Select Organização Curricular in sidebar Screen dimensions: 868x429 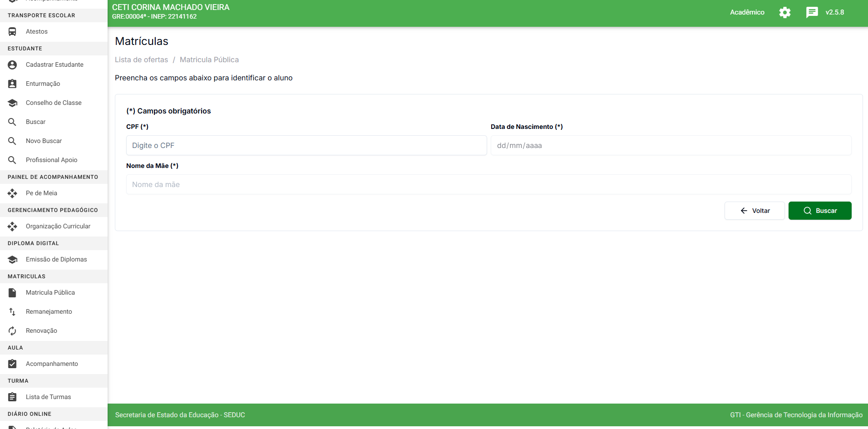pos(58,227)
